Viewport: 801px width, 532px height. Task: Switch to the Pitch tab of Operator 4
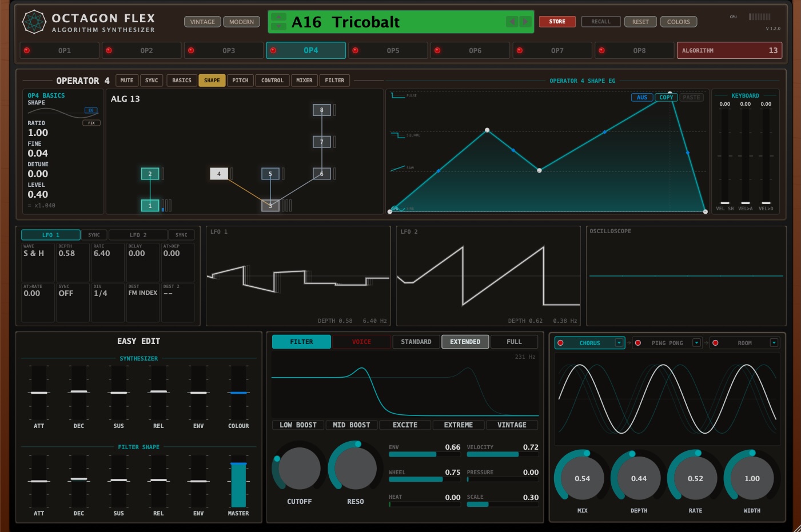pos(240,81)
